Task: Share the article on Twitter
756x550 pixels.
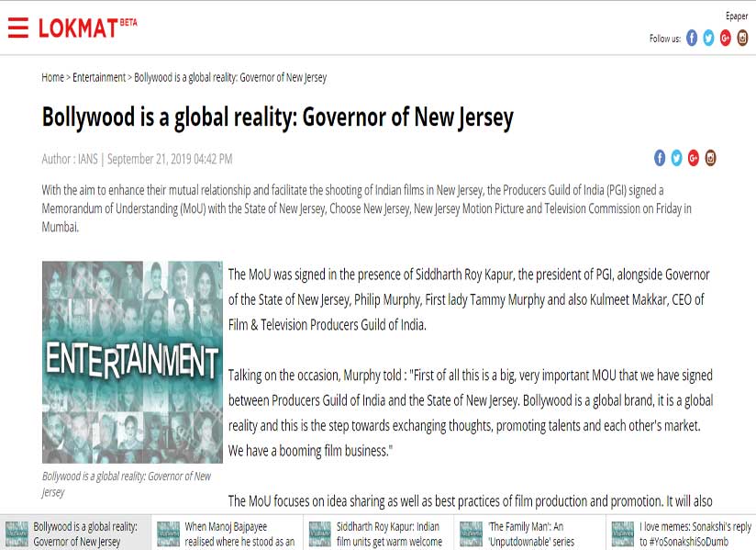Action: click(676, 158)
